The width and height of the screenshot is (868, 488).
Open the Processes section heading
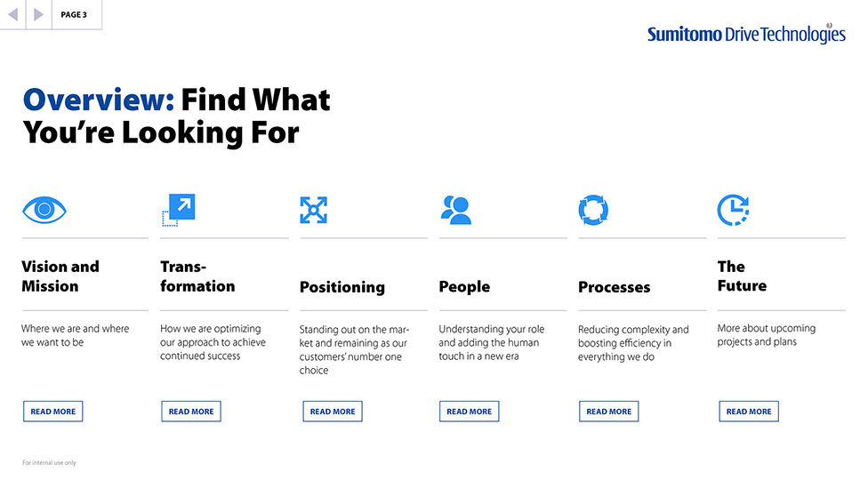pos(614,287)
